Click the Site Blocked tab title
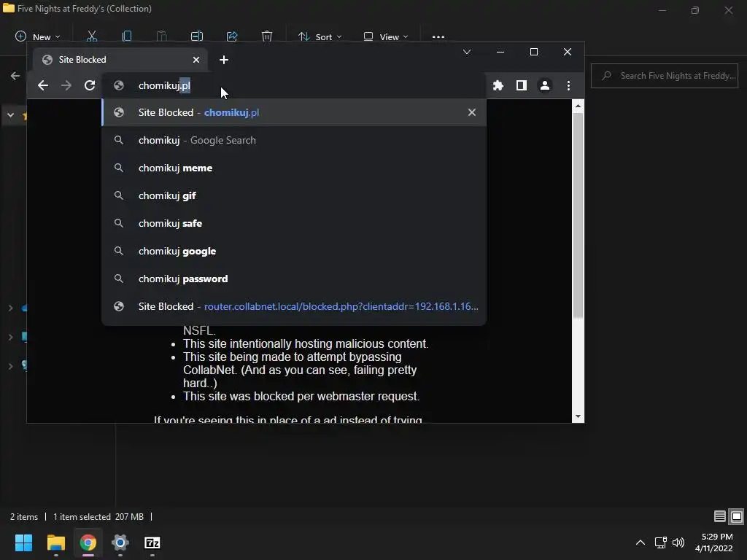The image size is (747, 560). click(x=82, y=60)
